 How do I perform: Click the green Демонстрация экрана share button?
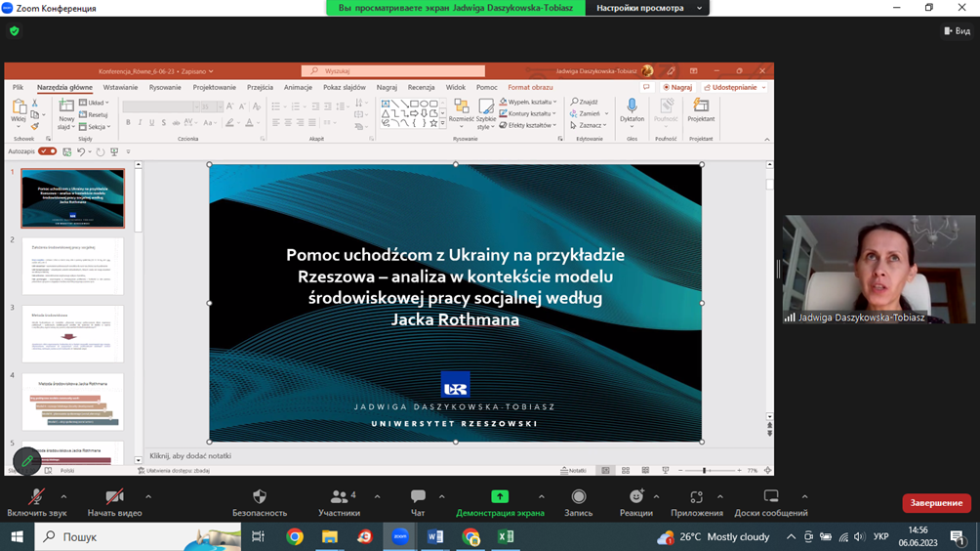coord(500,503)
